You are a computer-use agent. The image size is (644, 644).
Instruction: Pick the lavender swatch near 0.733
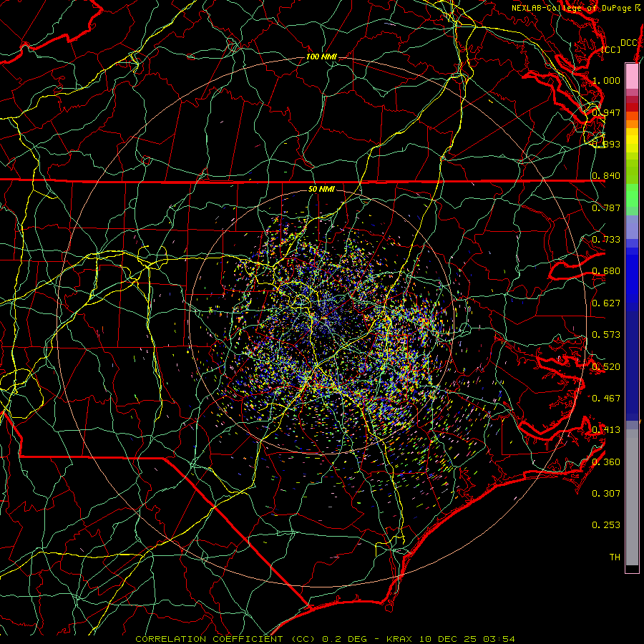pos(632,227)
